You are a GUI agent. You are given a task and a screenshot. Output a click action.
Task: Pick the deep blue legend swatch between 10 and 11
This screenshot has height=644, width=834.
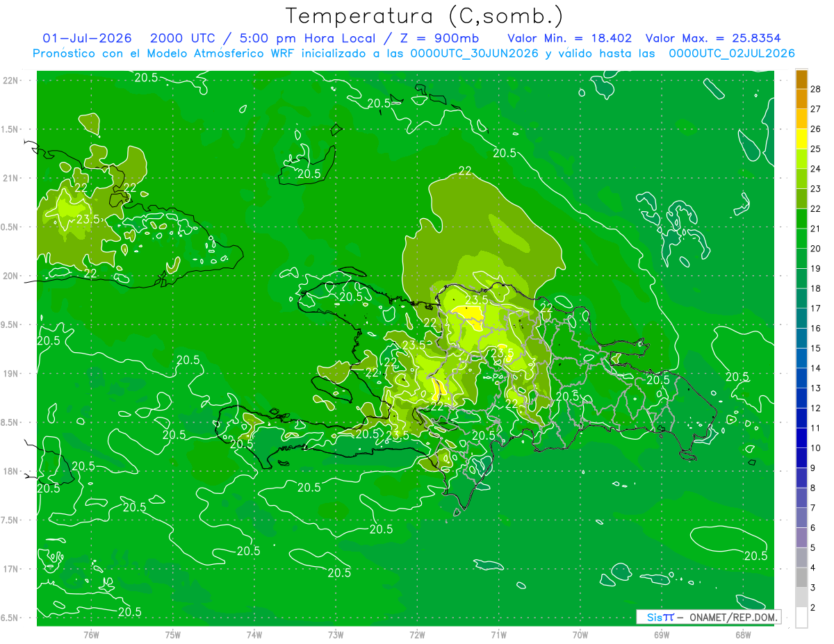(x=801, y=438)
